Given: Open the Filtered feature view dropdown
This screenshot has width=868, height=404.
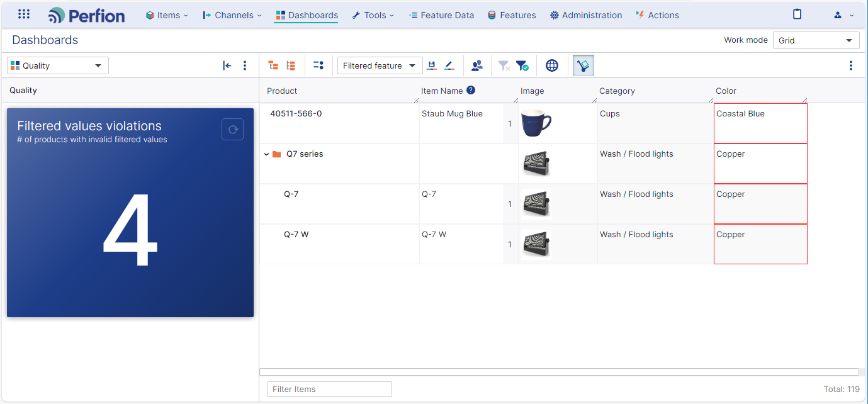Looking at the screenshot, I should [x=380, y=65].
